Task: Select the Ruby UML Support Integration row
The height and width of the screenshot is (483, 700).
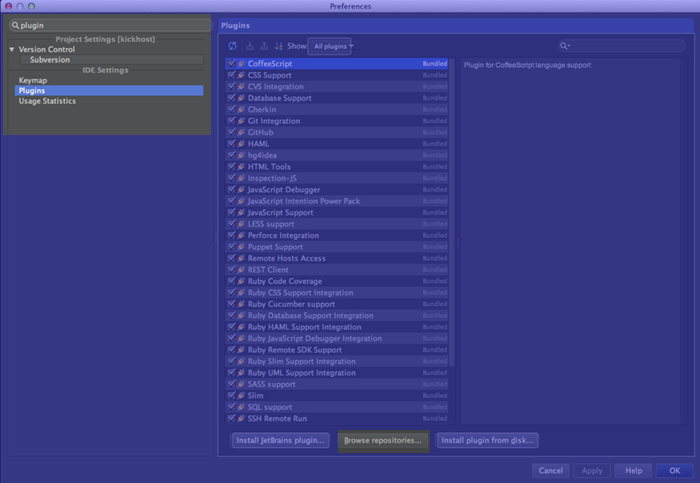Action: pyautogui.click(x=337, y=373)
